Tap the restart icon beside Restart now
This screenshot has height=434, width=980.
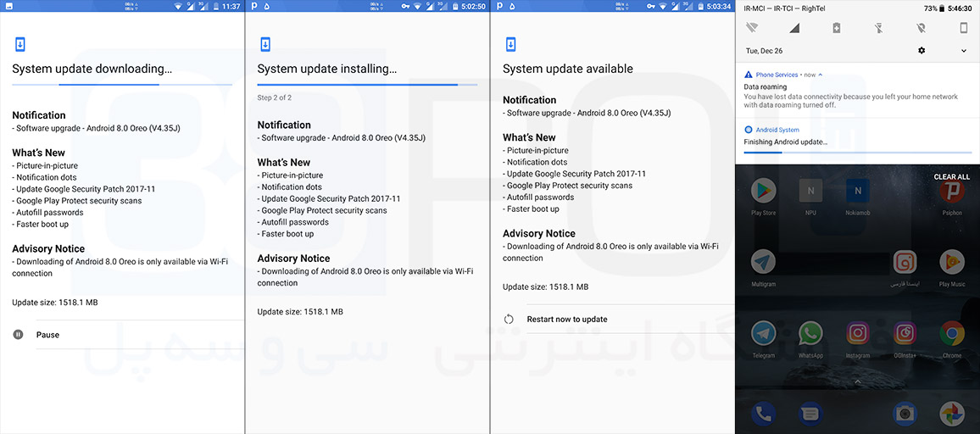point(509,319)
